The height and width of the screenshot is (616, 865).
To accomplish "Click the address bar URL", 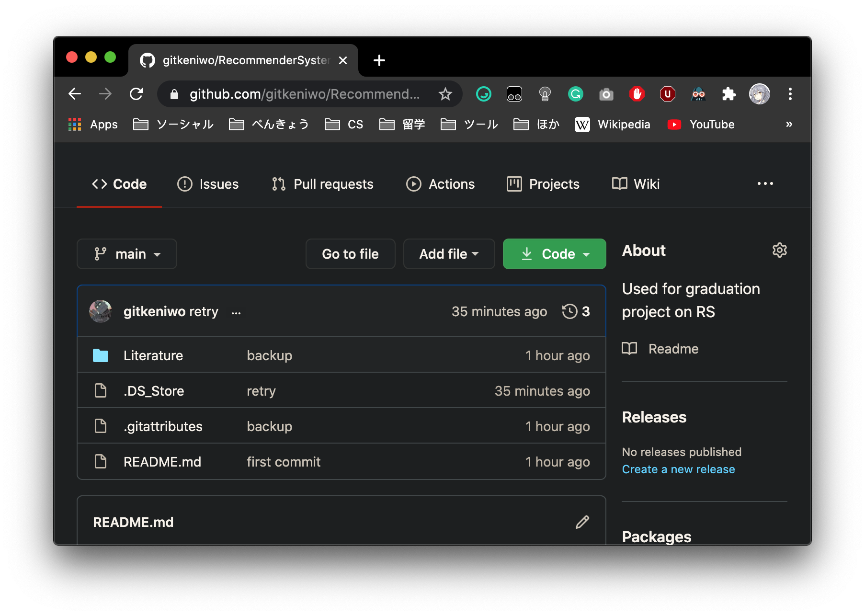I will 304,94.
